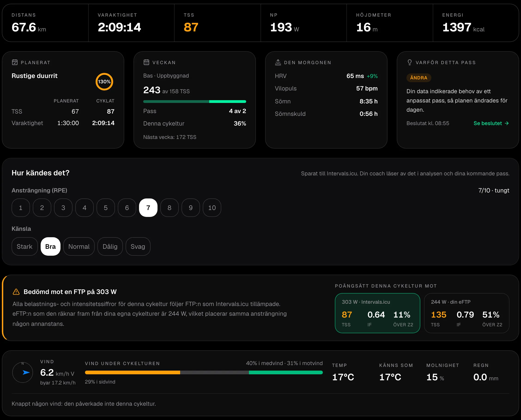Choose the Bra feeling option
The width and height of the screenshot is (521, 420).
click(51, 246)
